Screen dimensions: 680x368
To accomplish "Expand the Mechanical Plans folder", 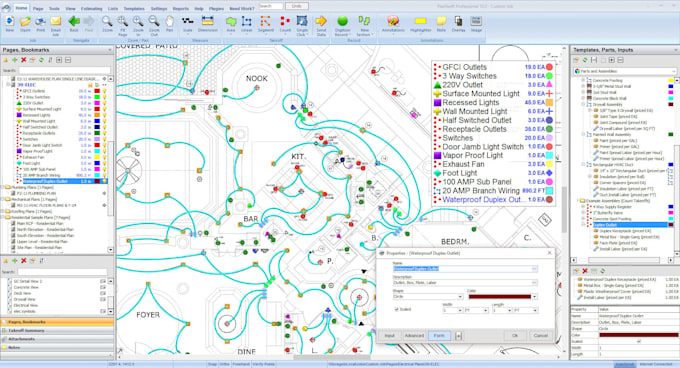I will click(3, 199).
